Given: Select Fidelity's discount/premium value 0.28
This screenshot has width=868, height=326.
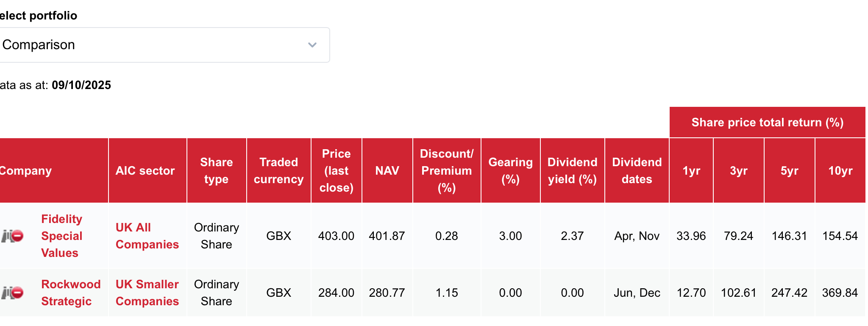Looking at the screenshot, I should pyautogui.click(x=447, y=236).
